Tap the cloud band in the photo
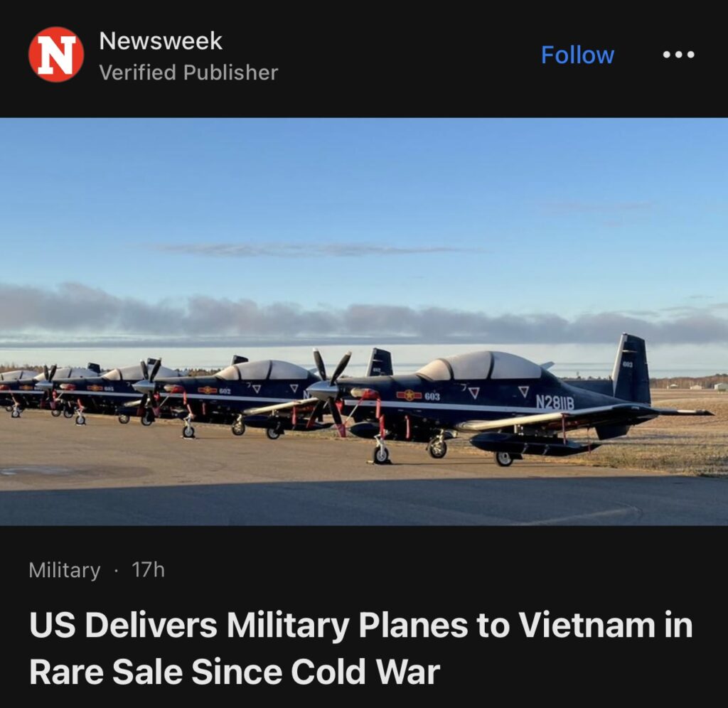The height and width of the screenshot is (708, 728). click(x=364, y=316)
